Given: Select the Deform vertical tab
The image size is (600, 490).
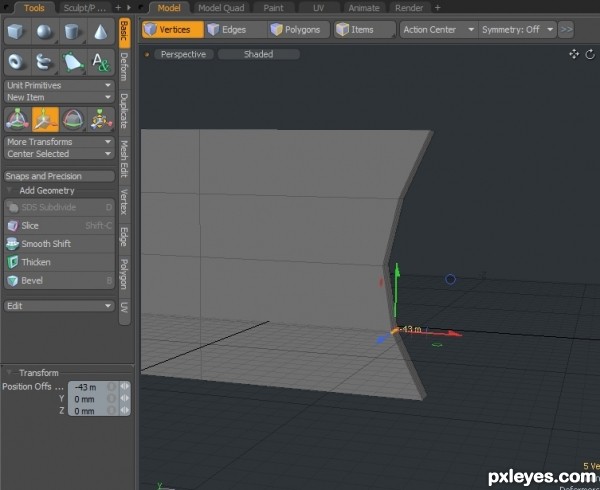Looking at the screenshot, I should coord(124,67).
